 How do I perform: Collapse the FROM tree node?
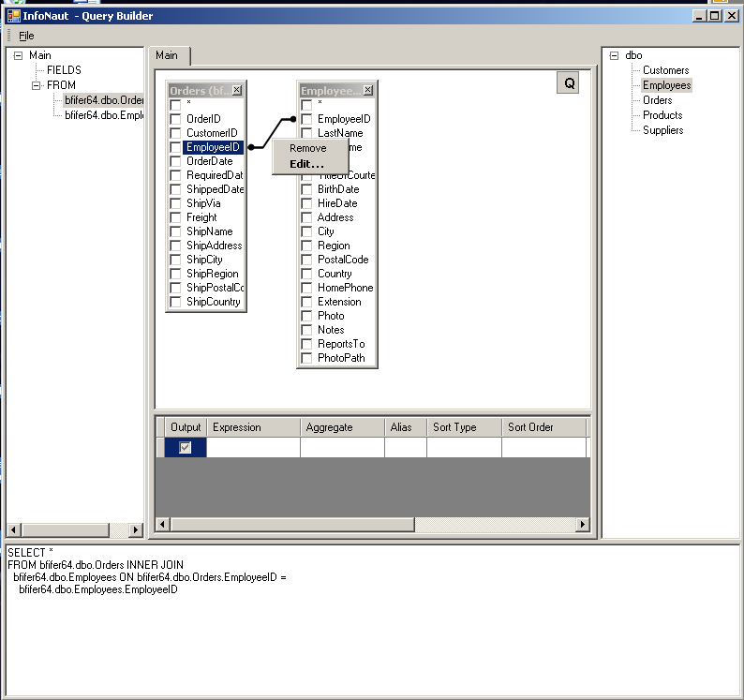click(36, 85)
